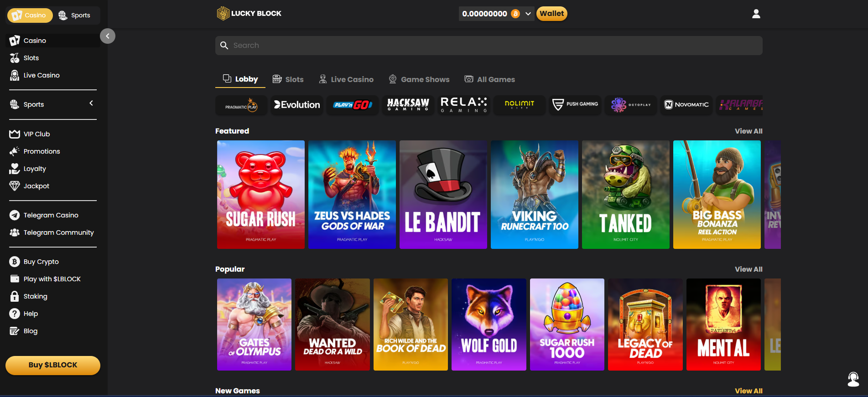Open the Sugar Rush 1000 game
868x397 pixels.
coord(567,325)
